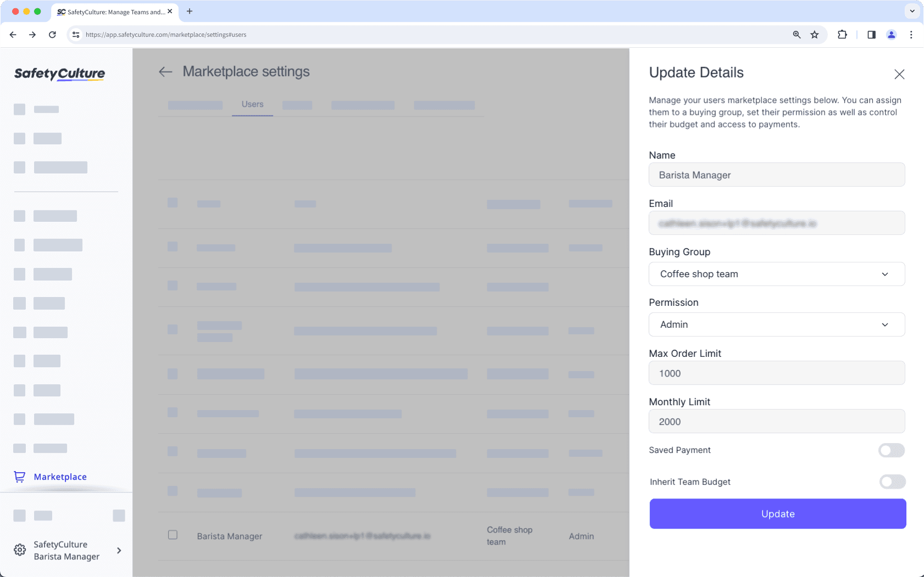Check the Barista Manager row checkbox
924x577 pixels.
[x=172, y=534]
